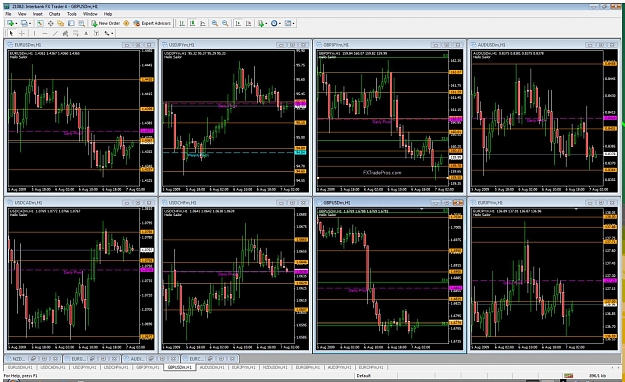Switch to the GBPJPYm,H1 bottom tab

pyautogui.click(x=147, y=367)
